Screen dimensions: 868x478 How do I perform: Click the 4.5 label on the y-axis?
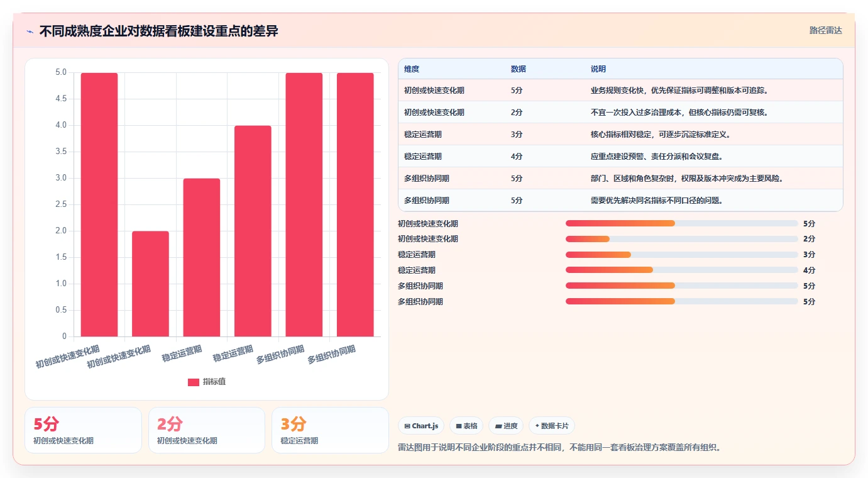60,99
